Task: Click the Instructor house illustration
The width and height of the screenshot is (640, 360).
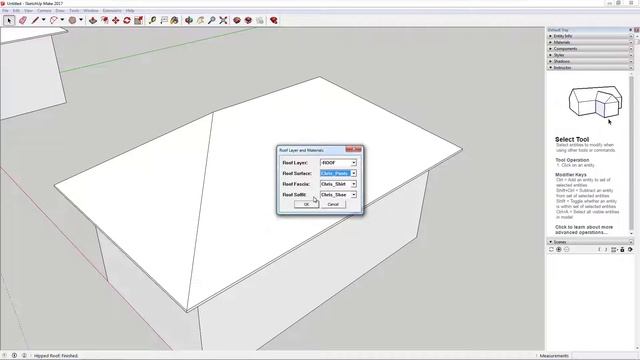Action: (x=596, y=101)
